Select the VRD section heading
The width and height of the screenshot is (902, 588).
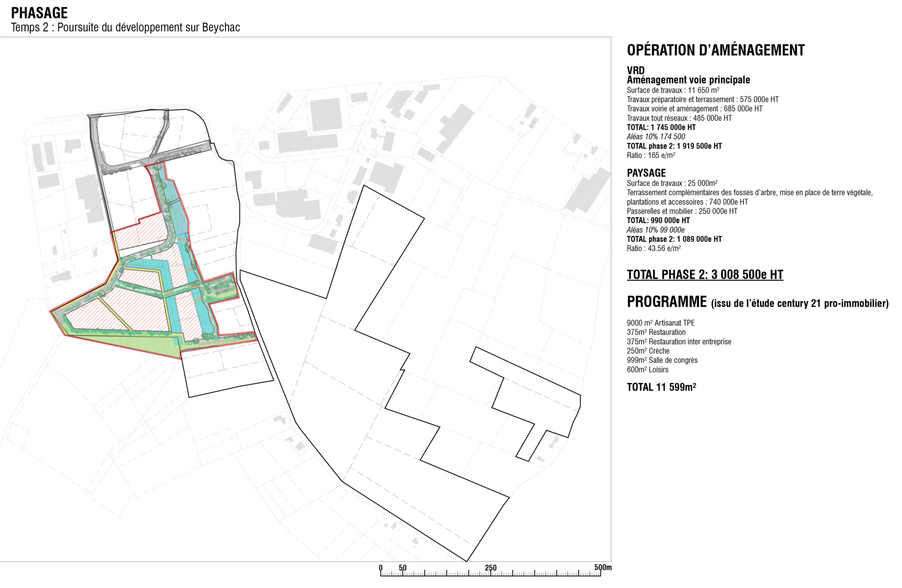(636, 70)
